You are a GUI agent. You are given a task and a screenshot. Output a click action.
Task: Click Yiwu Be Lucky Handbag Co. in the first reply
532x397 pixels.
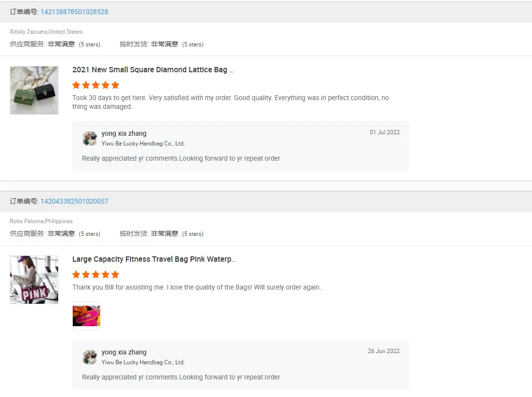click(143, 144)
